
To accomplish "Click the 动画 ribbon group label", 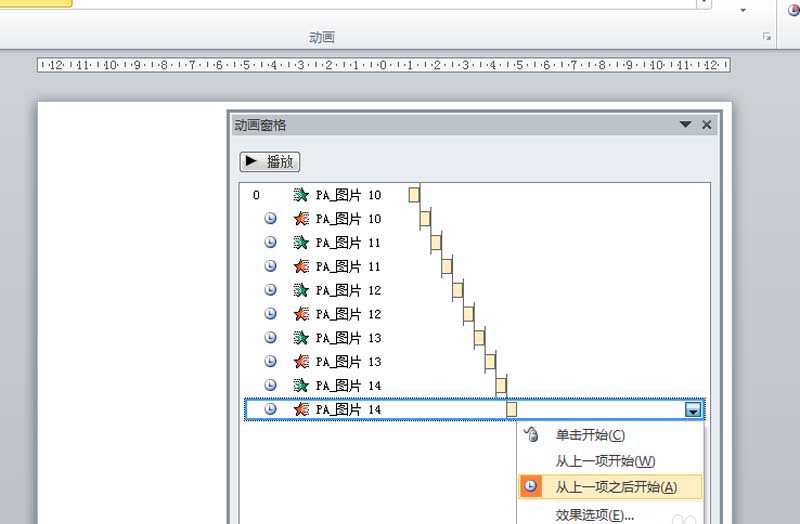I will [322, 37].
